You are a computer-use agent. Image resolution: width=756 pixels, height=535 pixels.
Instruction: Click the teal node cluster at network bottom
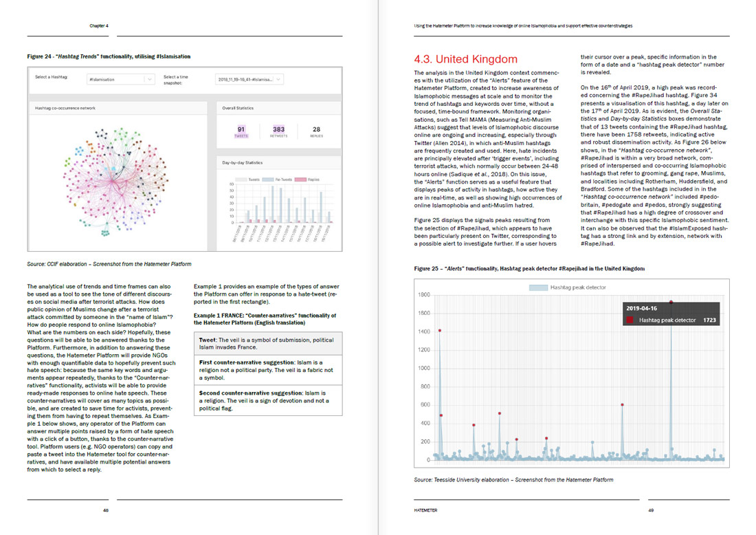pyautogui.click(x=104, y=234)
